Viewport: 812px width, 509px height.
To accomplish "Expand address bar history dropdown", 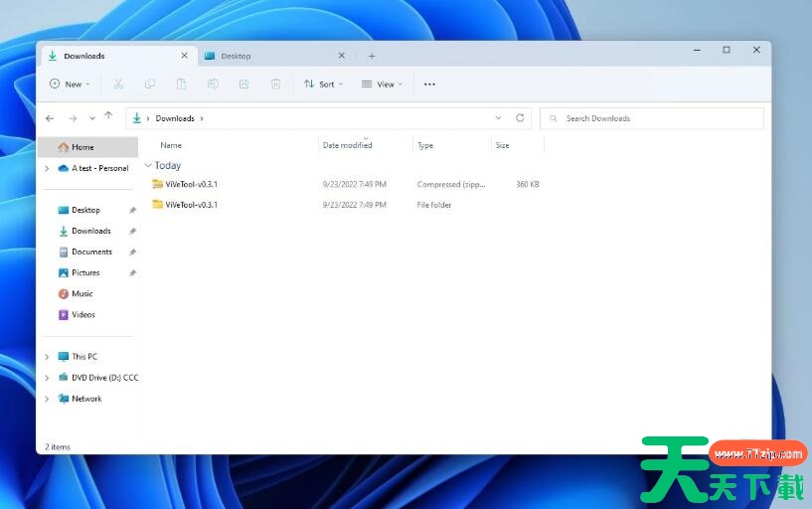I will pos(498,118).
